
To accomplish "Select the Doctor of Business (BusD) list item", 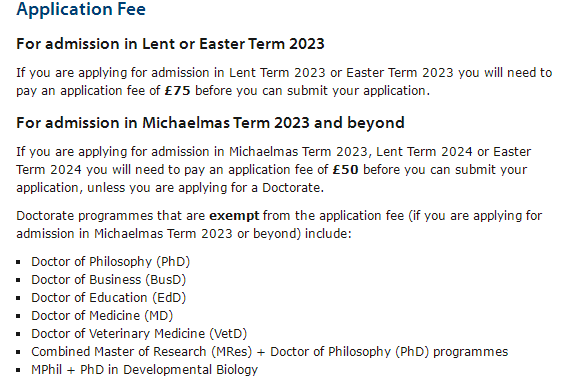I will pos(109,280).
